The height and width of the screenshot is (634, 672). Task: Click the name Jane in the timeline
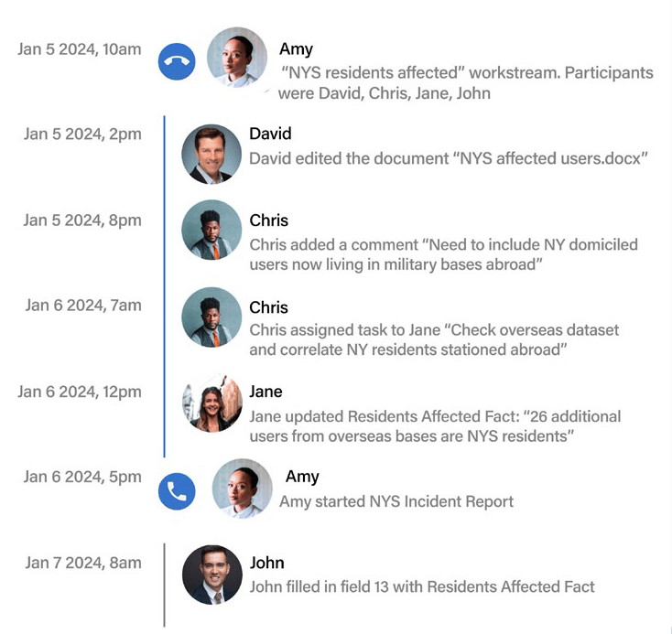pos(266,392)
